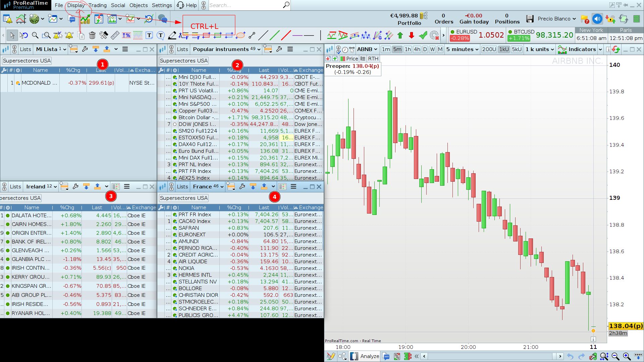Open the Objects menu
Screen dimensions: 644x362
tap(139, 5)
